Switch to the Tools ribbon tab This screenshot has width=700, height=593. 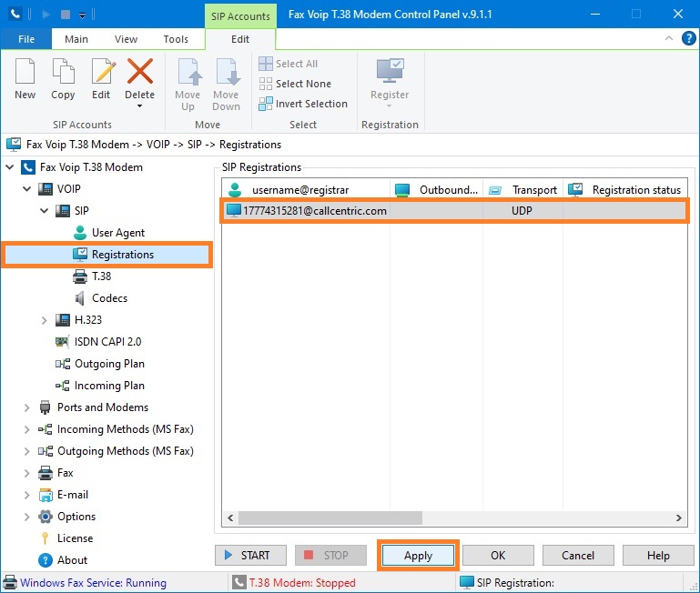pyautogui.click(x=176, y=39)
